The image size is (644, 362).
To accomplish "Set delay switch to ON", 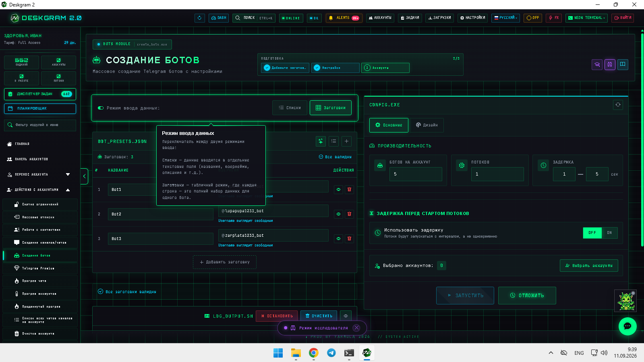I will point(609,233).
